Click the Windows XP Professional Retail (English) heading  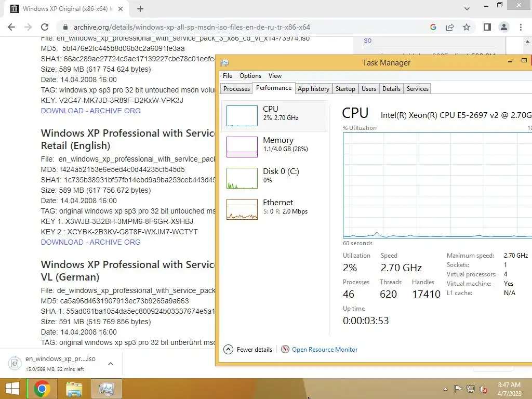[128, 139]
